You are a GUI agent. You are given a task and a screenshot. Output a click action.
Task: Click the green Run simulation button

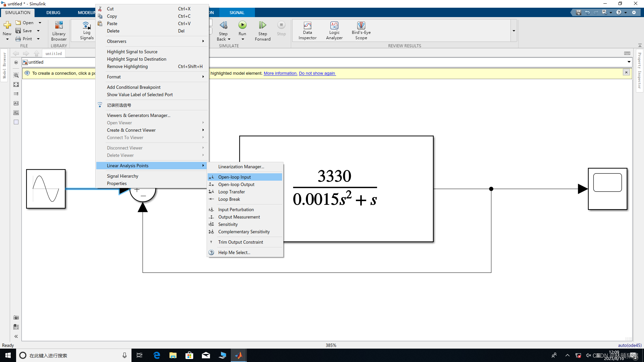(242, 25)
